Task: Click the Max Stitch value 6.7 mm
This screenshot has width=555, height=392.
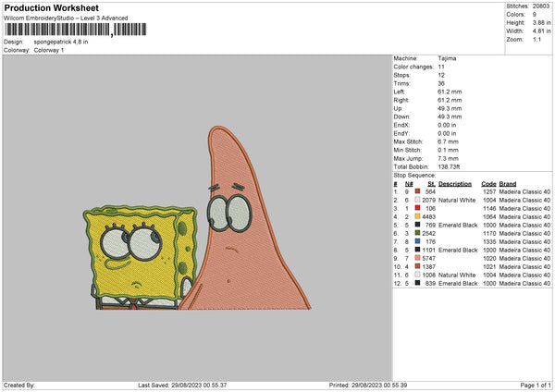Action: point(448,141)
